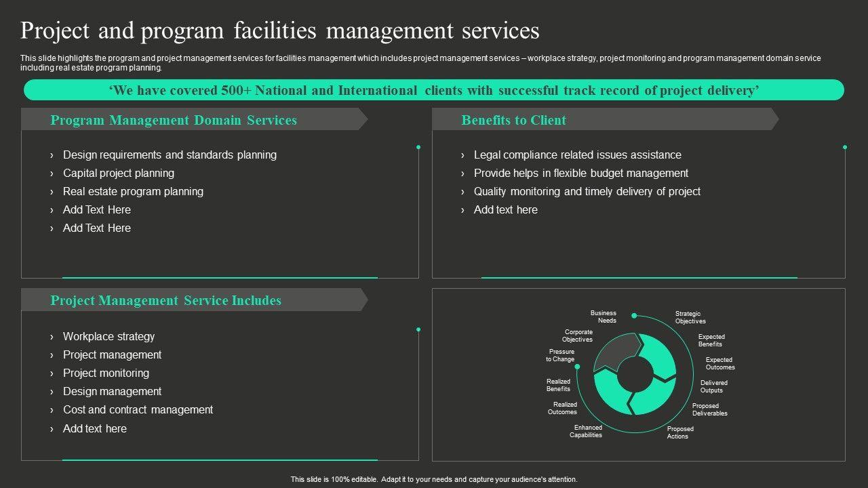
Task: Select 'Legal compliance related issues assistance' bullet
Action: (x=578, y=155)
